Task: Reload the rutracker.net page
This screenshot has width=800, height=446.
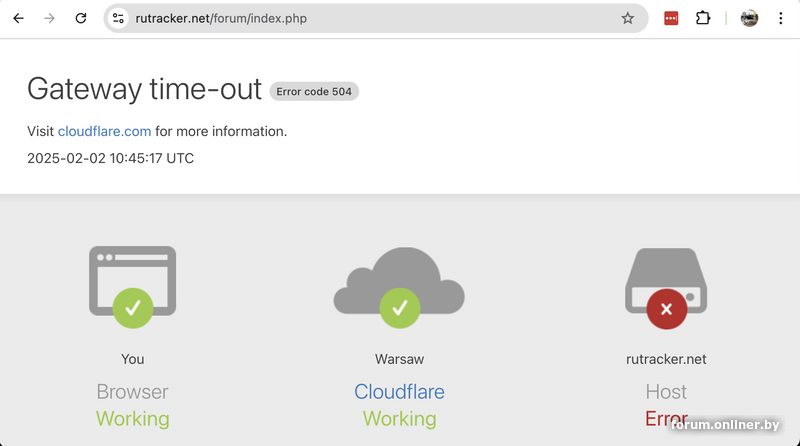Action: pyautogui.click(x=81, y=18)
